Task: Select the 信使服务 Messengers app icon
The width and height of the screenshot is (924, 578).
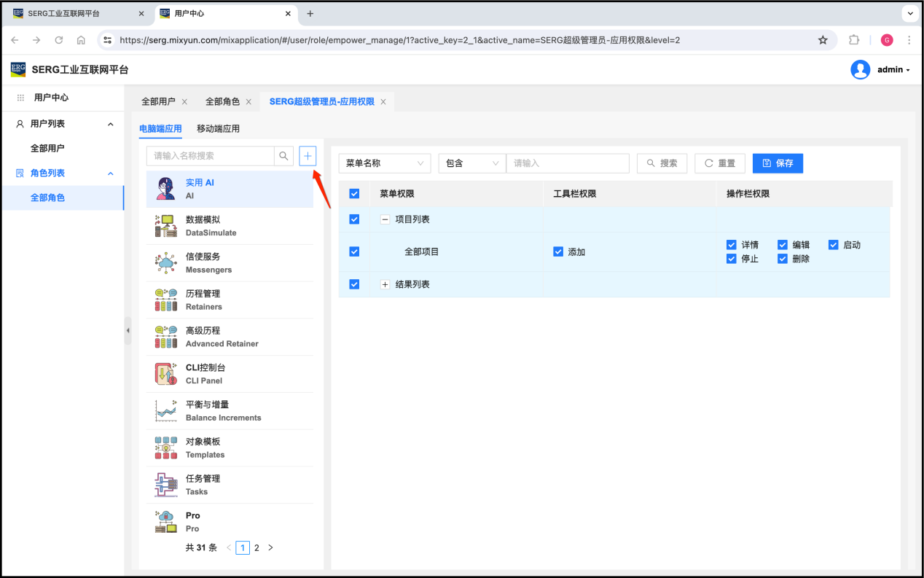Action: [x=165, y=263]
